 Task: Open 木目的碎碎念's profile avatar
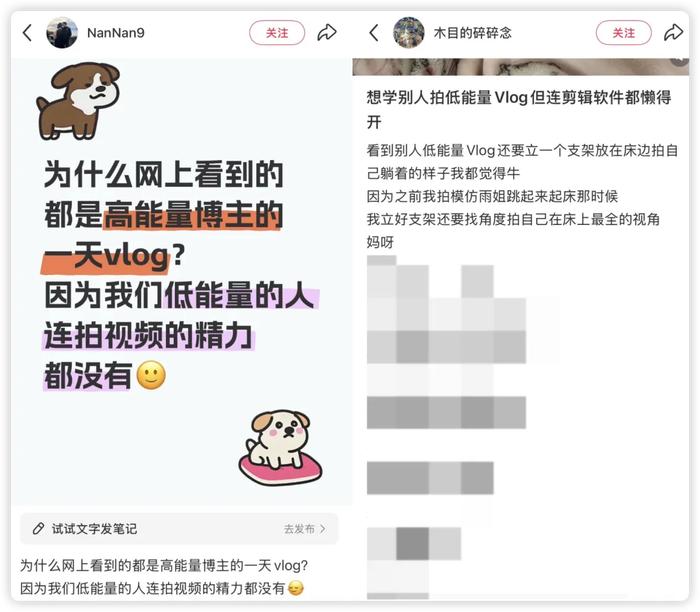408,33
